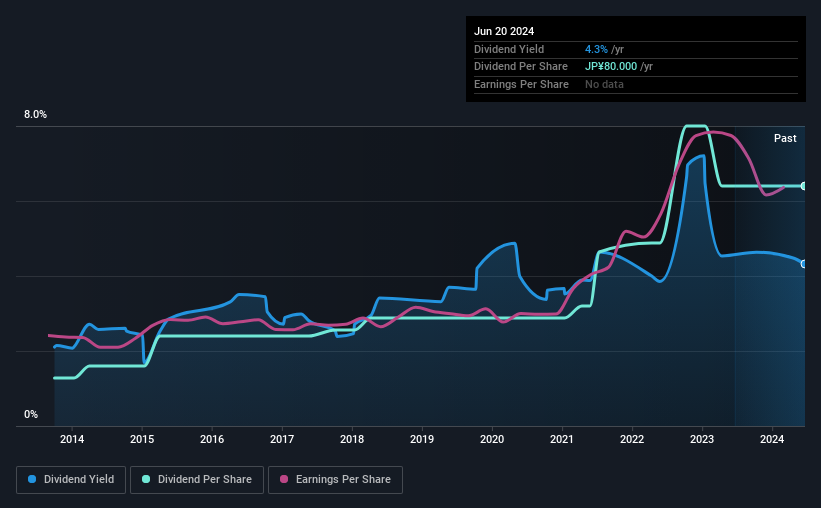Click the blue Dividend Yield legend dot
The width and height of the screenshot is (821, 508).
[33, 480]
